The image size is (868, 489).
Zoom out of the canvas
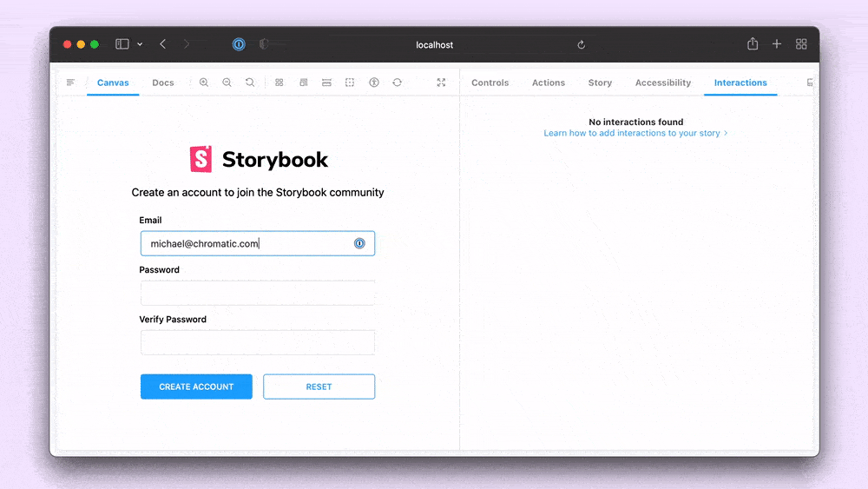[x=227, y=83]
